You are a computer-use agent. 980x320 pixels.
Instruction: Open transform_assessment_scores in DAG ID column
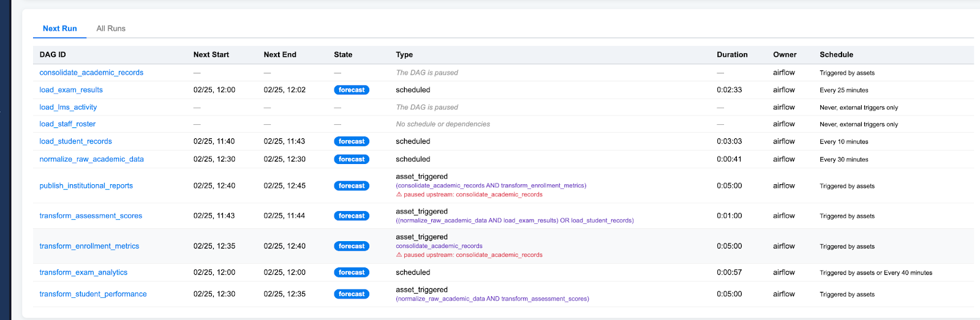click(91, 216)
